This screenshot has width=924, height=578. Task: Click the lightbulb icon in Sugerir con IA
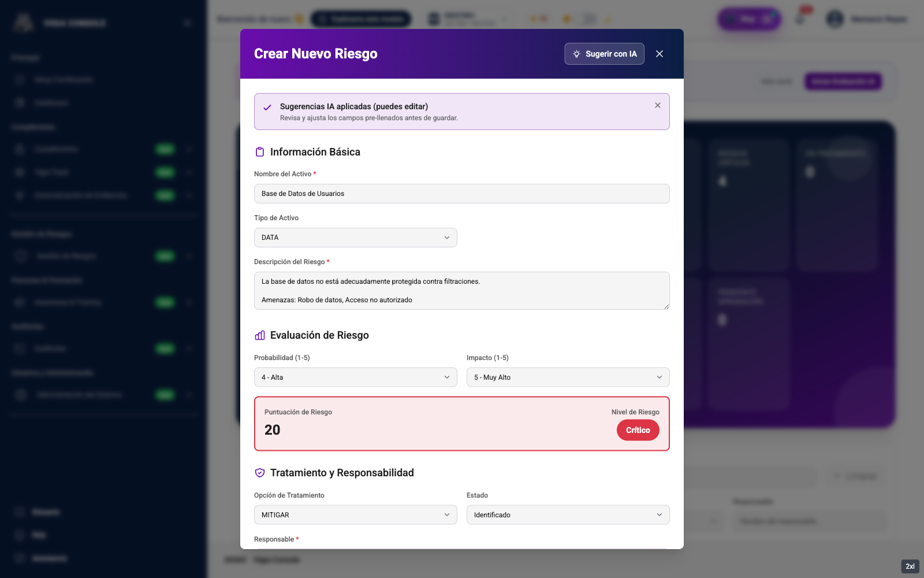click(x=576, y=54)
